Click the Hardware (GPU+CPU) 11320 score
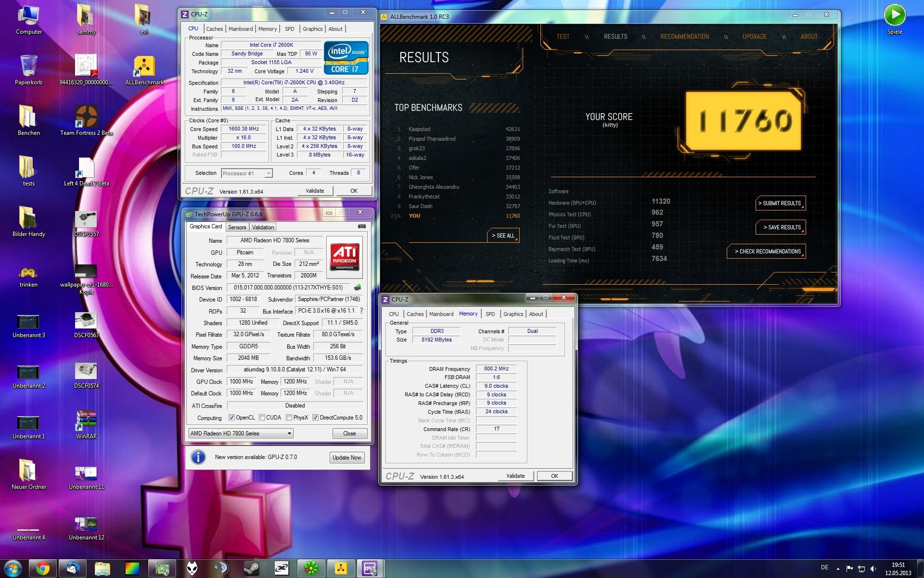 660,201
